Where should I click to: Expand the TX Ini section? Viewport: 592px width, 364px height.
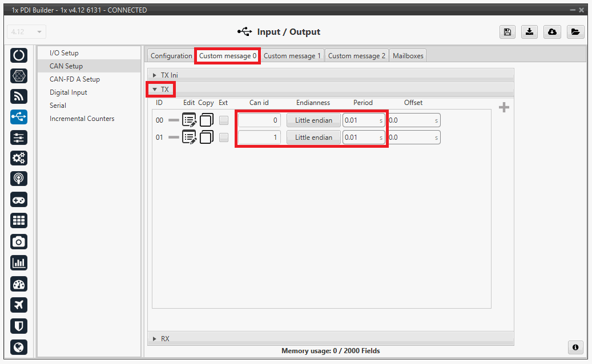(155, 75)
